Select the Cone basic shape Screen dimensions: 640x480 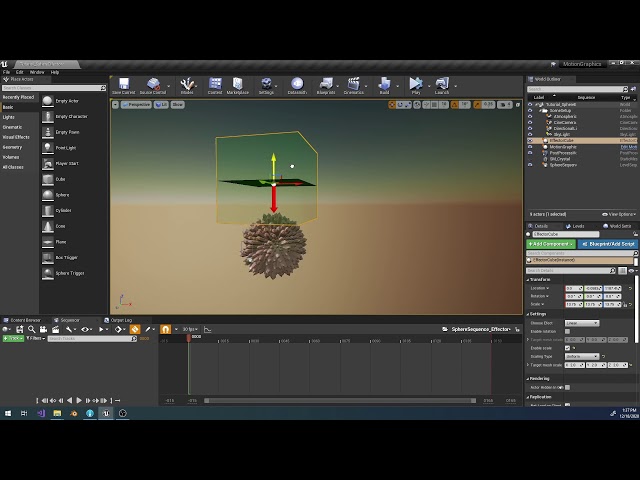click(x=60, y=226)
